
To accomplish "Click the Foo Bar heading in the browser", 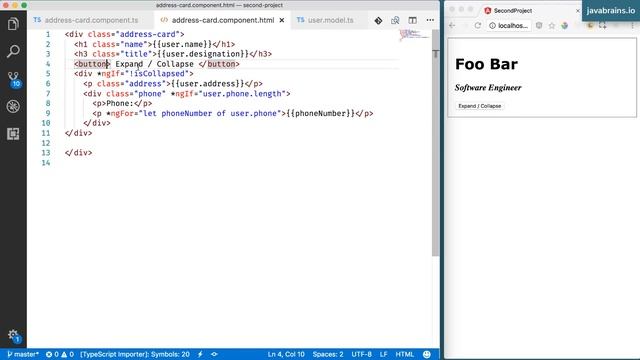I will click(x=486, y=64).
